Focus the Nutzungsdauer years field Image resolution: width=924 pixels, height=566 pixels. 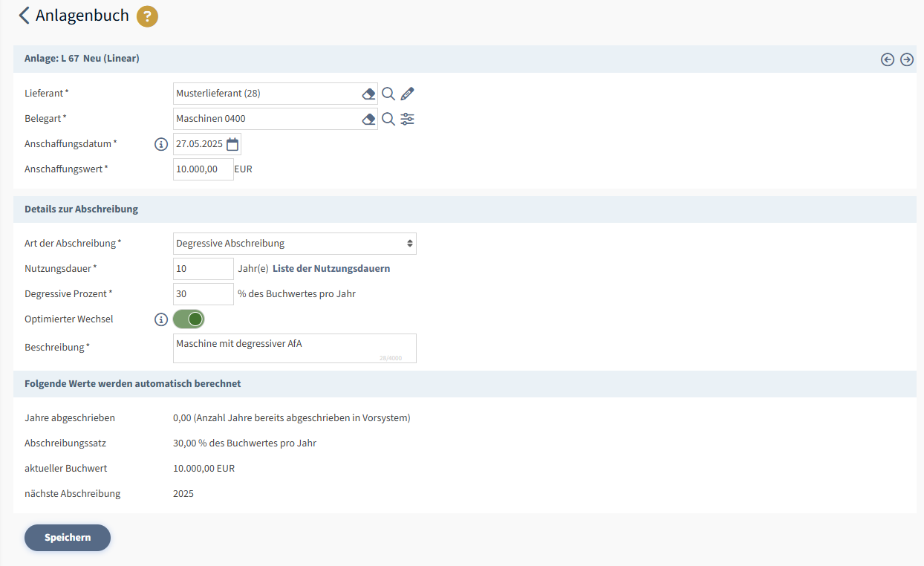pos(203,269)
